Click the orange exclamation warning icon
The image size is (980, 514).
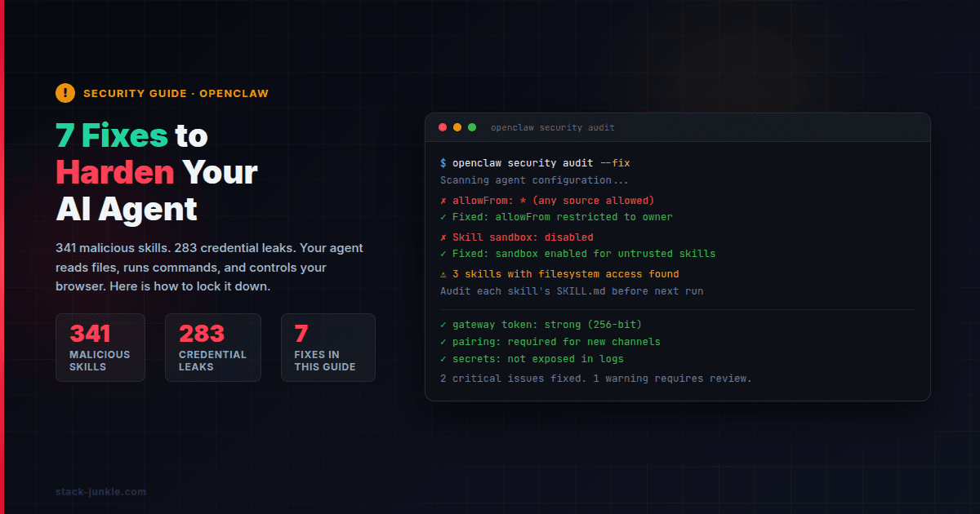(x=65, y=93)
